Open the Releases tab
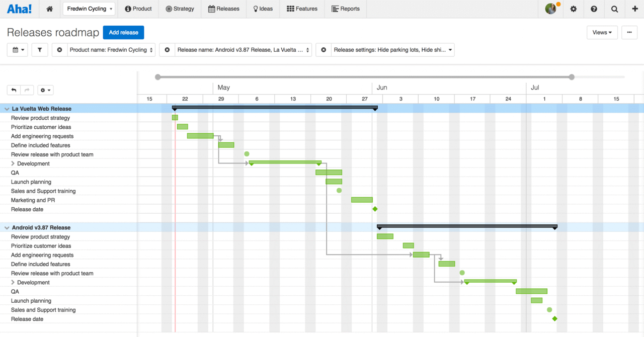 click(224, 9)
